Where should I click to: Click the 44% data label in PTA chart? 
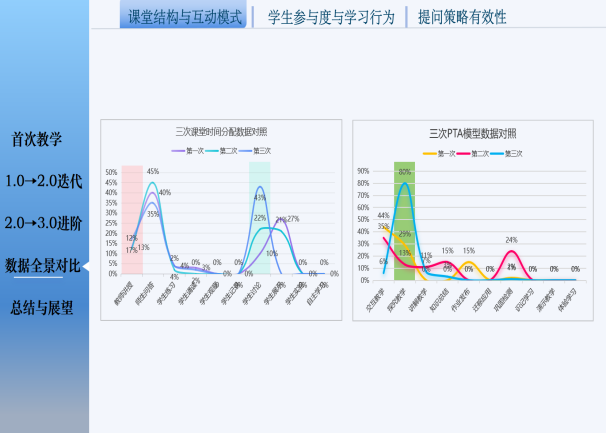pos(383,215)
